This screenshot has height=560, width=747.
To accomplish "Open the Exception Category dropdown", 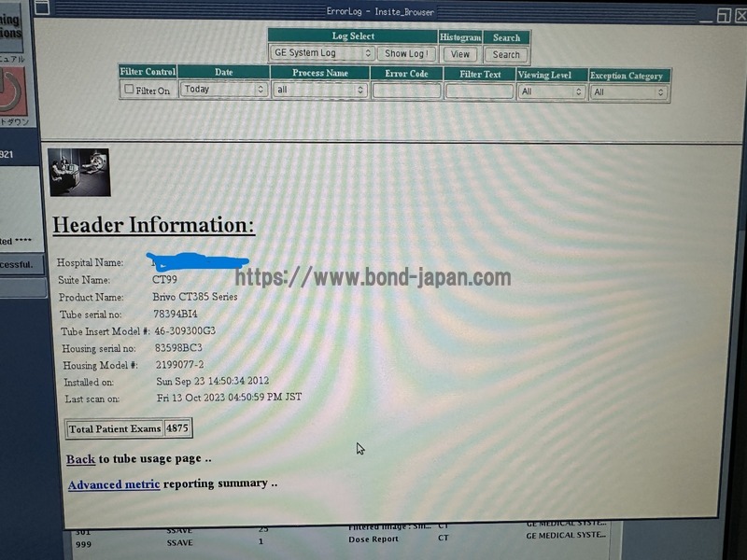I will [628, 92].
